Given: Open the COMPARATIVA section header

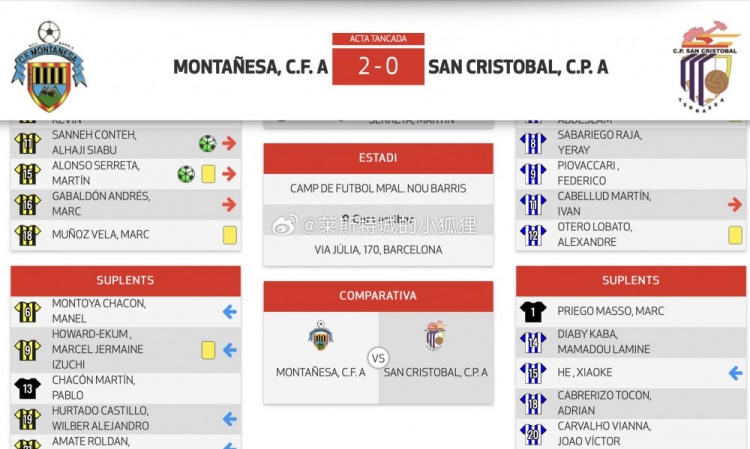Looking at the screenshot, I should pyautogui.click(x=378, y=296).
